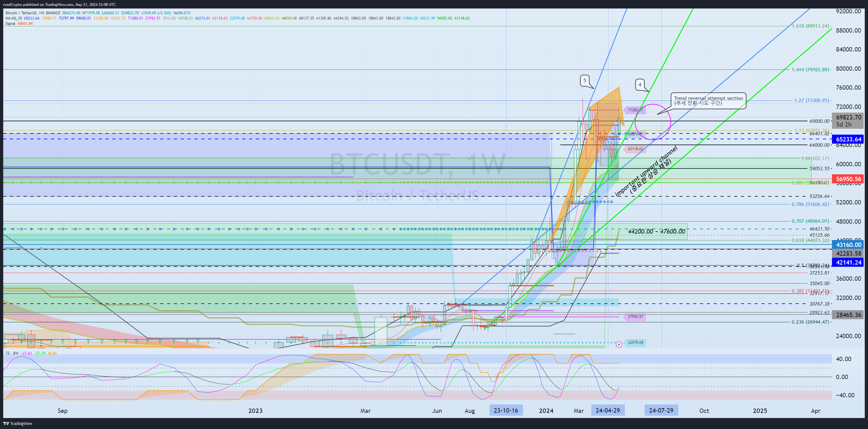Click the 1.27 (73308.95) Fibonacci label
This screenshot has width=868, height=429.
811,101
